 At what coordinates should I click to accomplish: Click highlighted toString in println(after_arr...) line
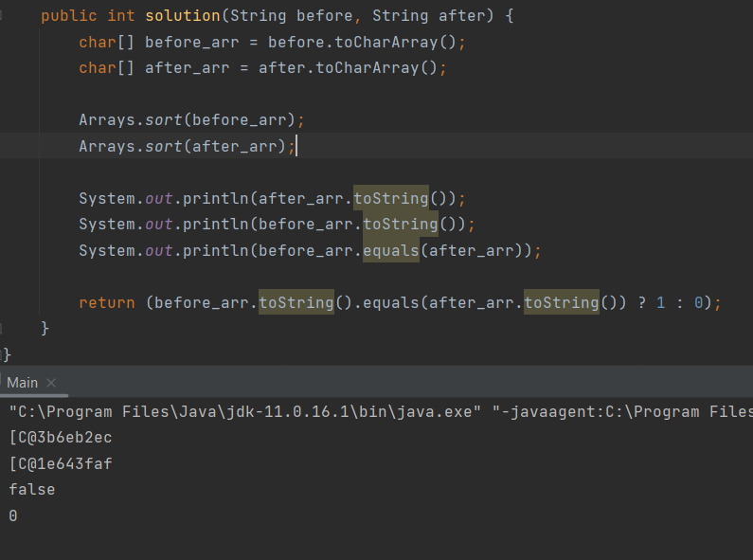click(x=391, y=198)
